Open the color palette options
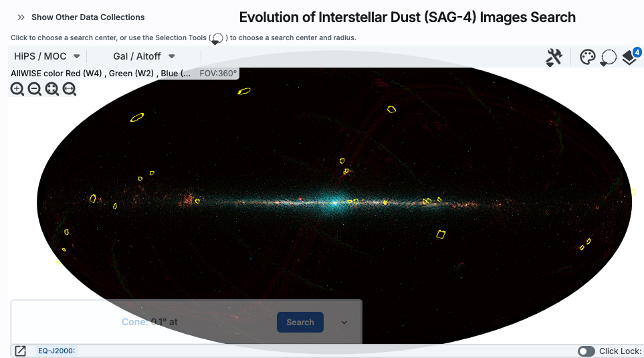Viewport: 644px width, 358px height. pyautogui.click(x=586, y=58)
